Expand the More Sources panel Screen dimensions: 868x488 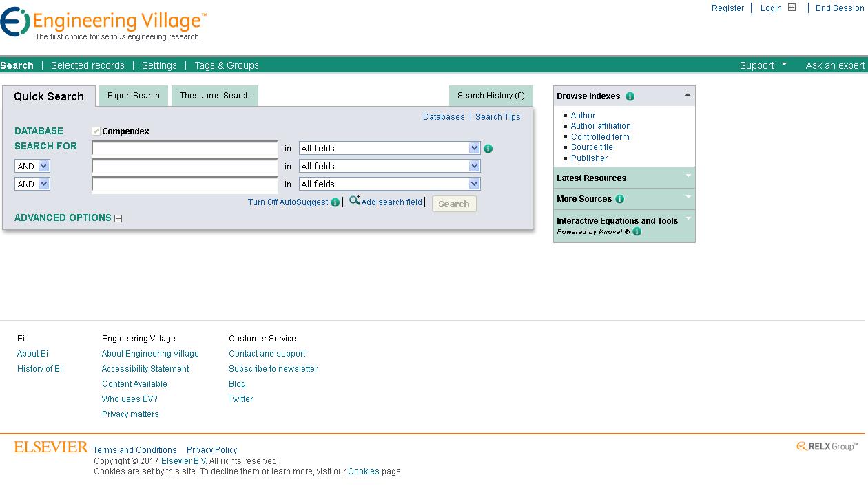(x=688, y=198)
